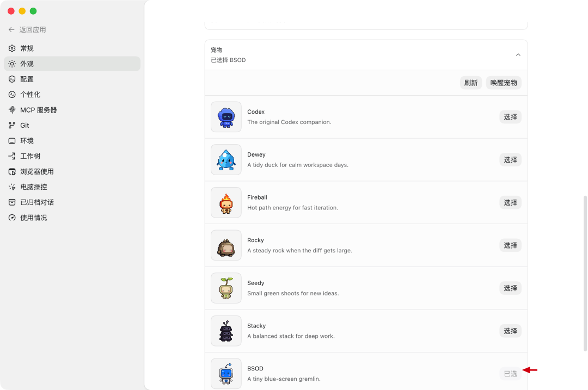Viewport: 588px width, 390px height.
Task: Click text 'A tidy duck for calm workspace days.'
Action: click(x=298, y=165)
